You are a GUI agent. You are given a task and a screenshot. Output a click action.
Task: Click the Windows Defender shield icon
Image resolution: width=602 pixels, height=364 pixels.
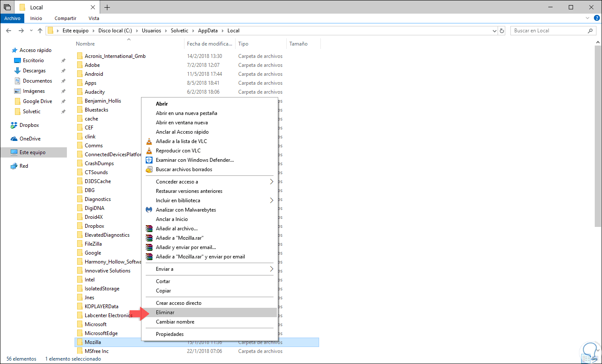pyautogui.click(x=149, y=160)
